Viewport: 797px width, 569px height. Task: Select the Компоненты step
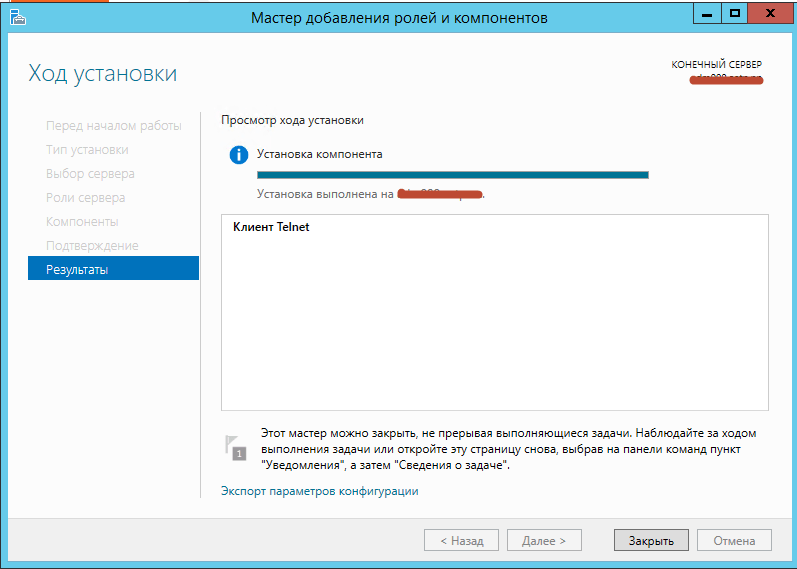coord(82,221)
